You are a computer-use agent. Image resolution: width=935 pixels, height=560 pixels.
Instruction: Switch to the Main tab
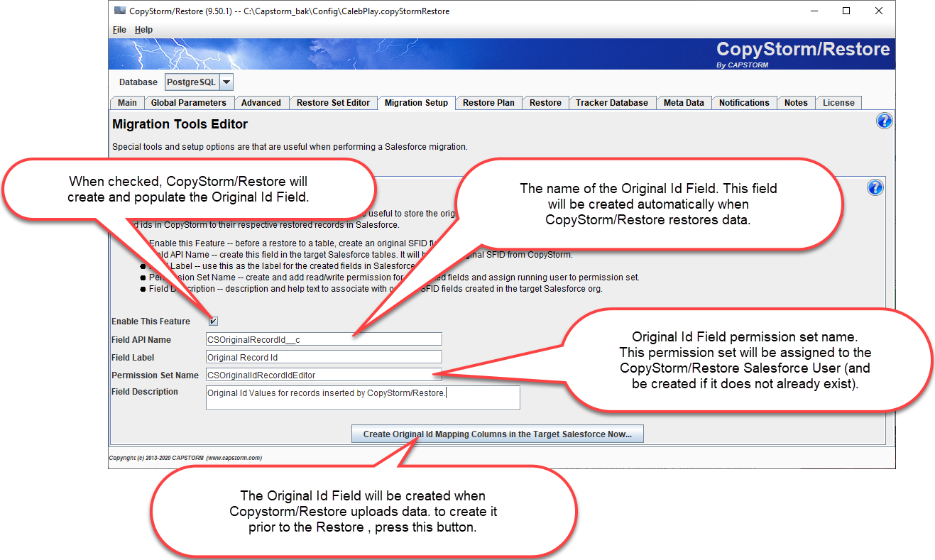(128, 103)
